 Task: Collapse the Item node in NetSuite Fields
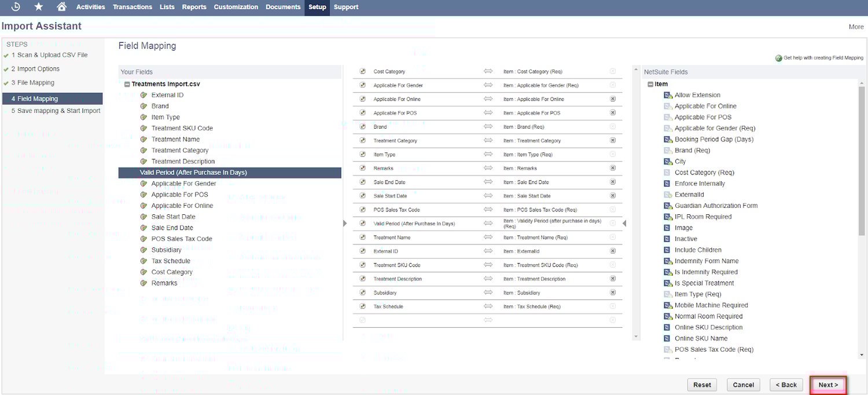point(650,83)
